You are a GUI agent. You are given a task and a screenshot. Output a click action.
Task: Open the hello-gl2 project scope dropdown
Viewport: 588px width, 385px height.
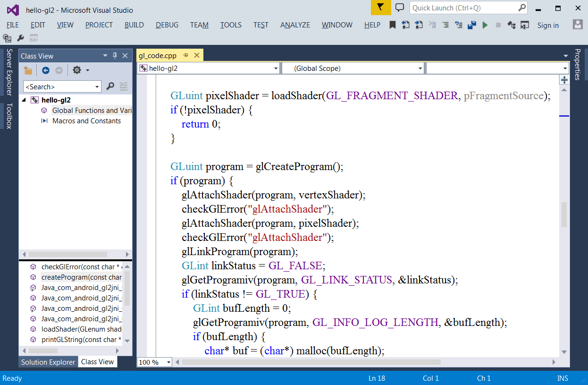276,68
